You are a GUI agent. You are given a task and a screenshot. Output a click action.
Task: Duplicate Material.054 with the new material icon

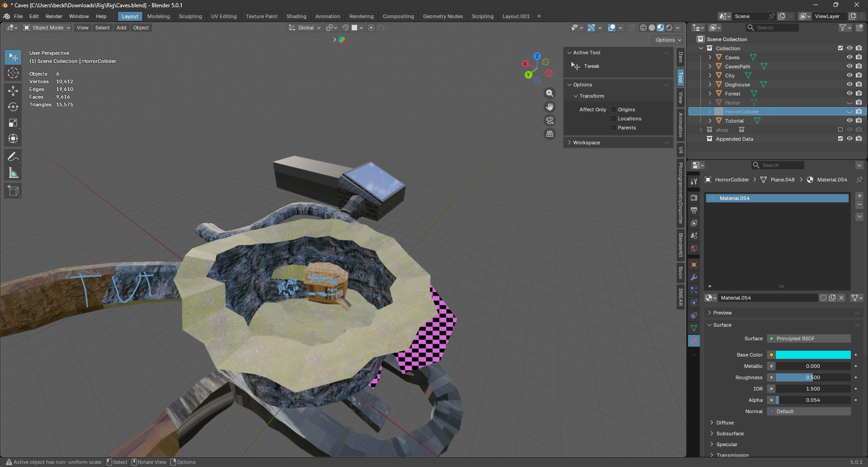pos(832,298)
